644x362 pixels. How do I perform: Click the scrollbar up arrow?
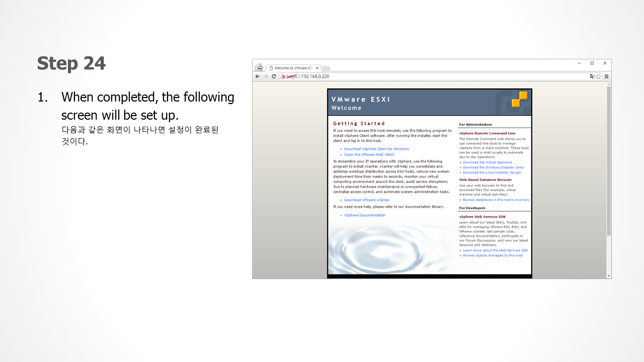pyautogui.click(x=608, y=84)
